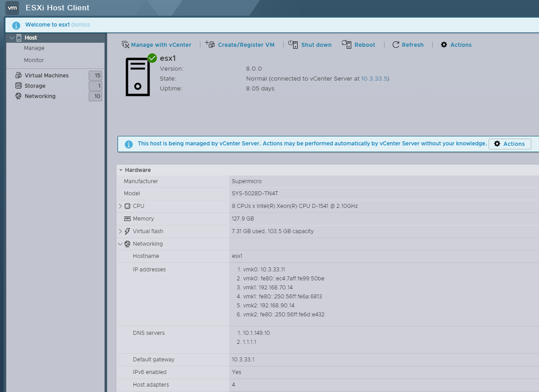Click the toolbar Actions gear icon

point(444,45)
